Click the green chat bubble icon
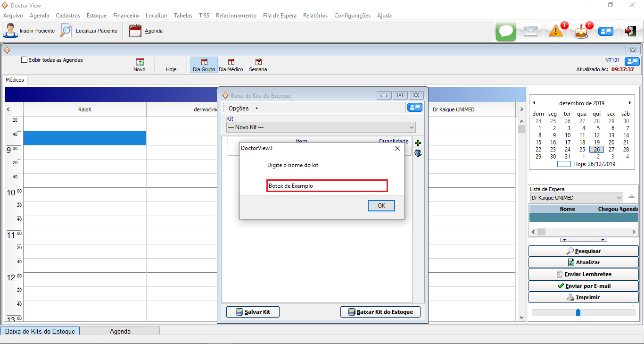 click(506, 31)
